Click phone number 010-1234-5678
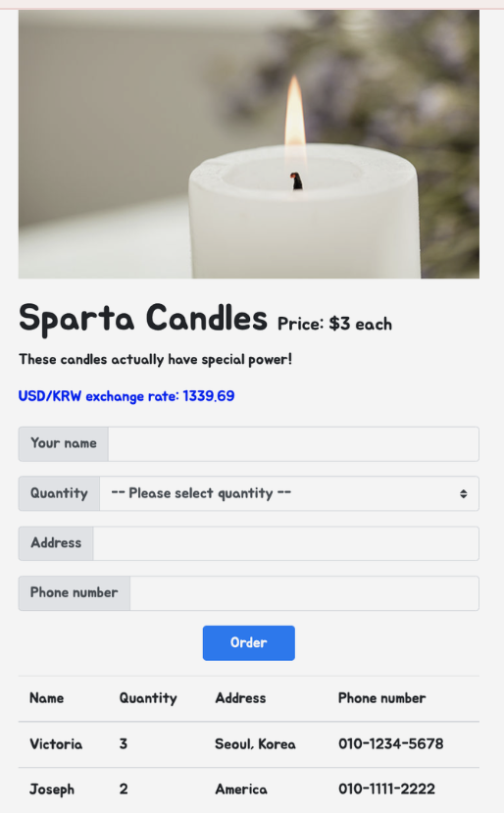 coord(391,744)
